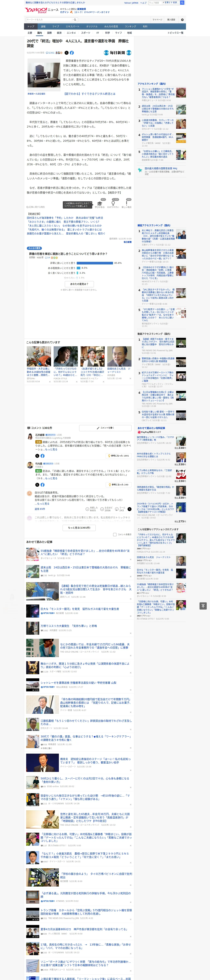Toggle コメント非表示 checkbox
This screenshot has height=980, width=210.
click(115, 535)
